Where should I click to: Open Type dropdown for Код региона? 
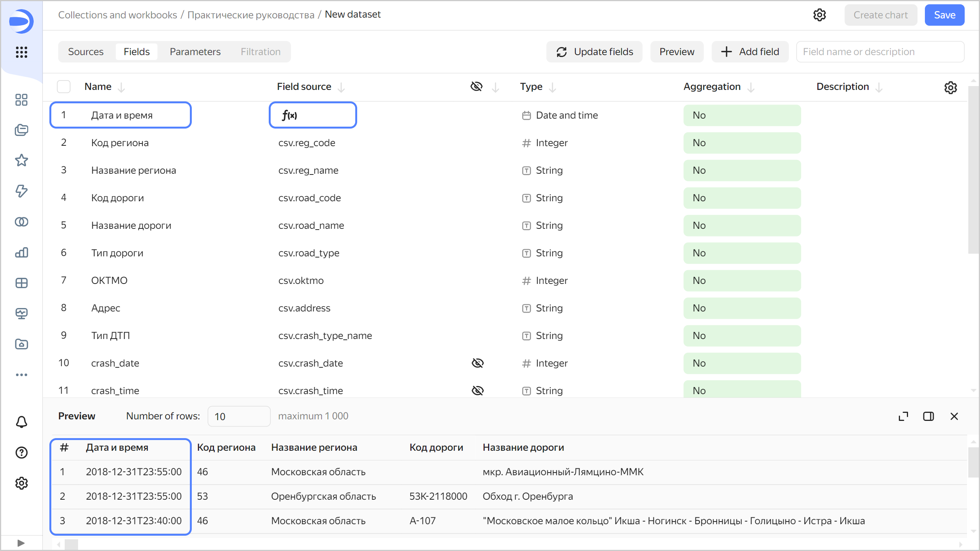[551, 143]
